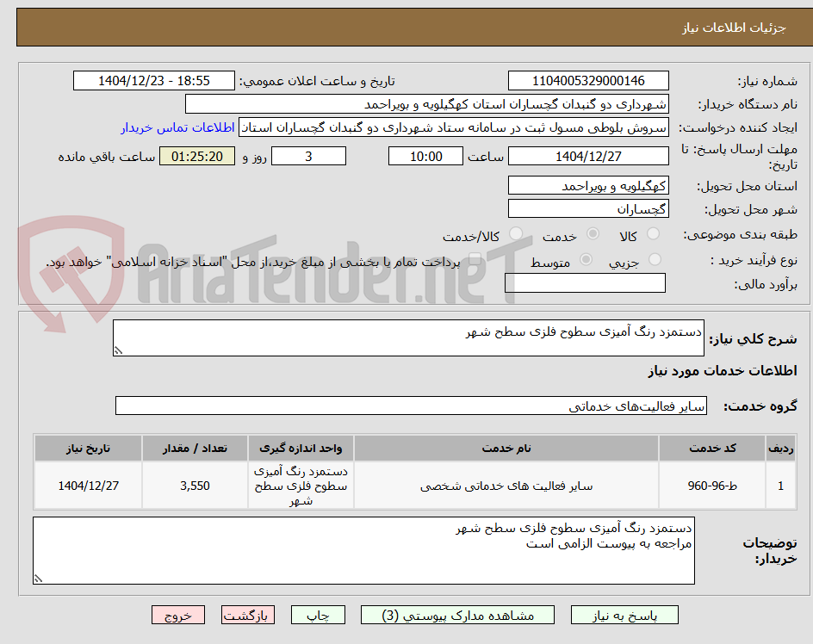Screen dimensions: 813x644
Task: Click the ایجاد کننده درخواست field
Action: (454, 127)
